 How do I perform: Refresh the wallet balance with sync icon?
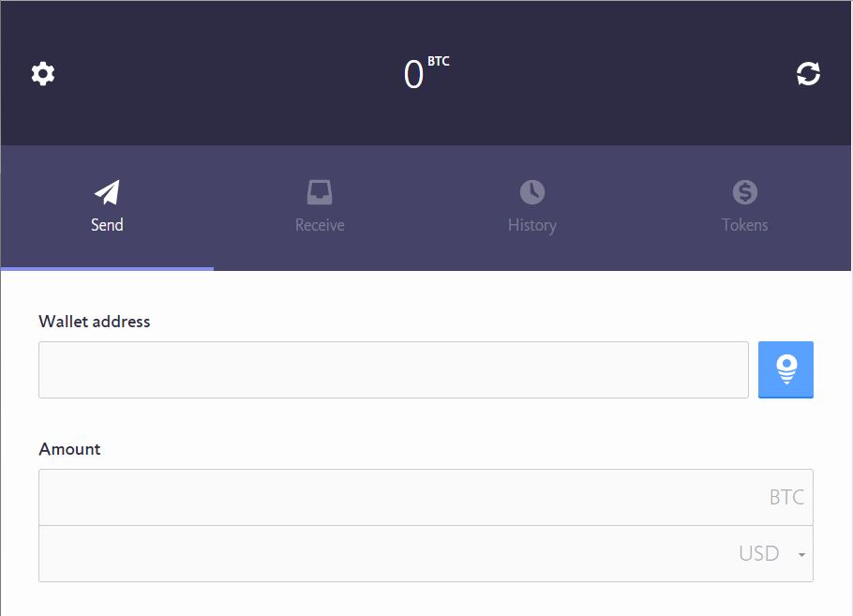click(x=808, y=73)
